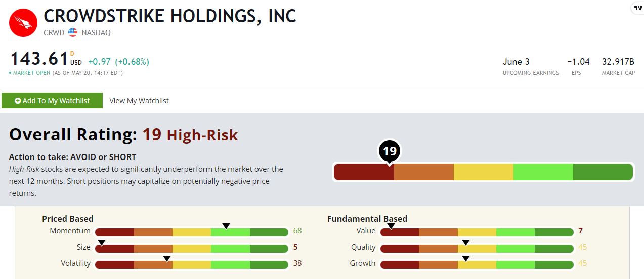Click the Value bar triangle marker
644x279 pixels.
coord(391,226)
